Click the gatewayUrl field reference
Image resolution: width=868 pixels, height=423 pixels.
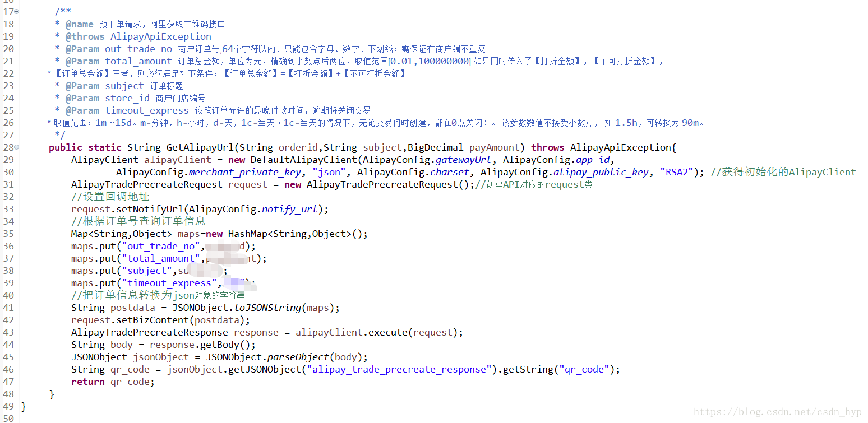(464, 160)
